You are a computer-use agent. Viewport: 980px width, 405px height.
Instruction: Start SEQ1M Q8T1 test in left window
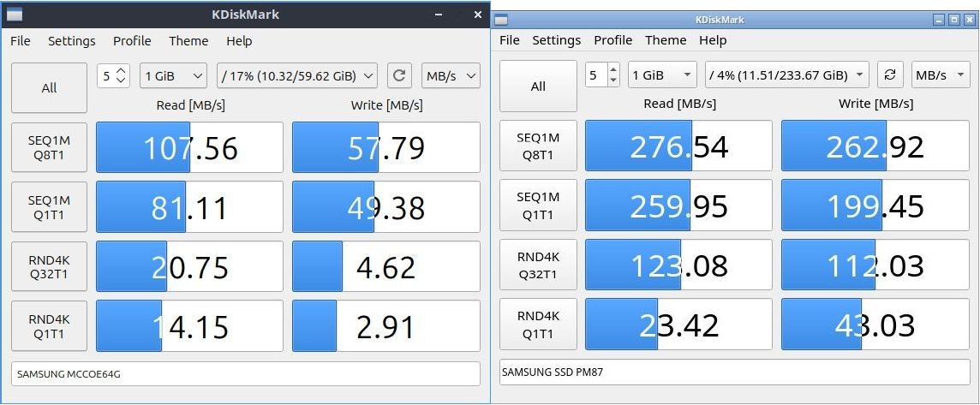[x=50, y=147]
